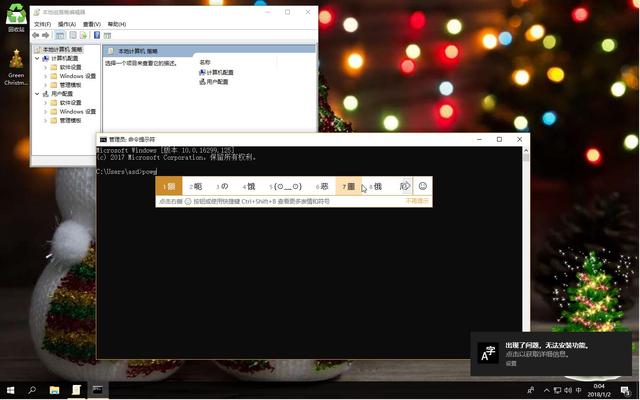
Task: Pick IME candidate 8 俄
Action: pyautogui.click(x=376, y=187)
